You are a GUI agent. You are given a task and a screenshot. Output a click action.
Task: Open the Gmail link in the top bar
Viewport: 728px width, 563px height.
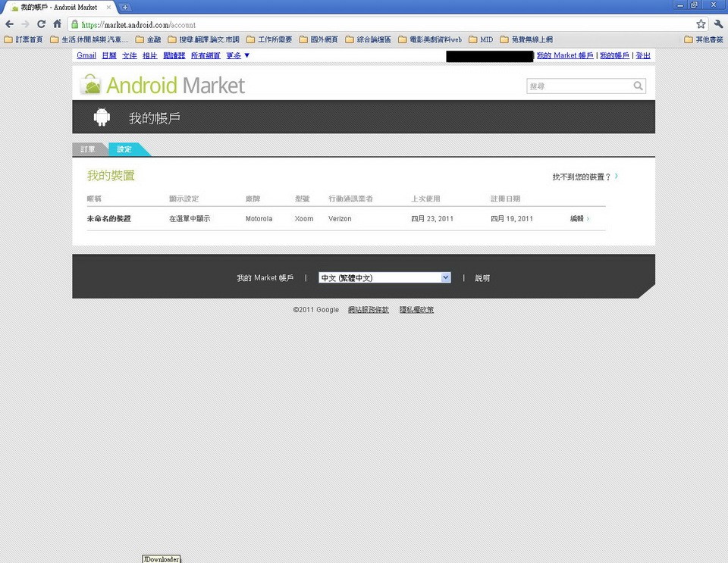86,56
